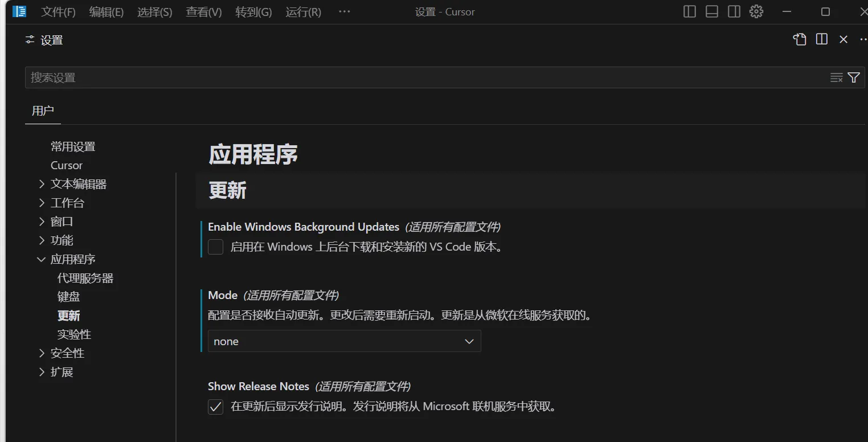The height and width of the screenshot is (442, 868).
Task: Open the overflow menu ellipsis in menu bar
Action: (x=345, y=11)
